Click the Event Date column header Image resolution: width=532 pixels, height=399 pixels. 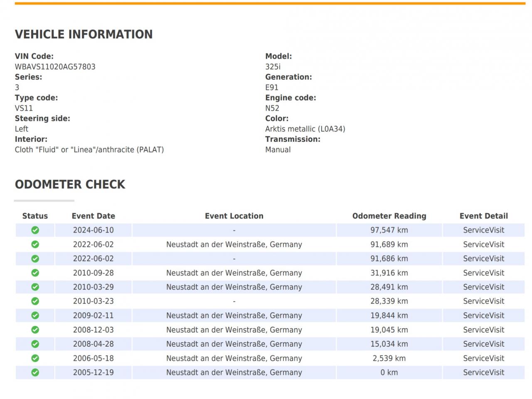(94, 216)
